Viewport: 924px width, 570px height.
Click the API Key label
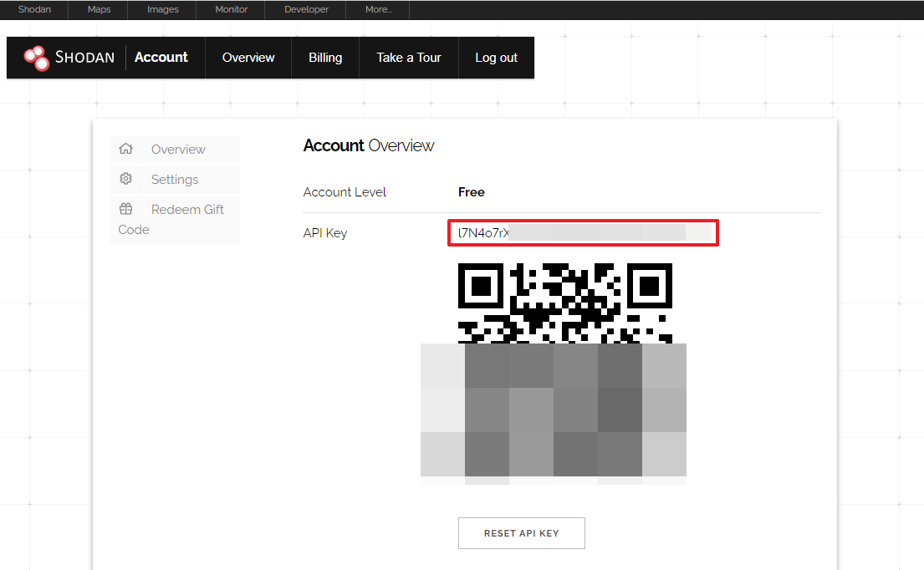point(324,233)
